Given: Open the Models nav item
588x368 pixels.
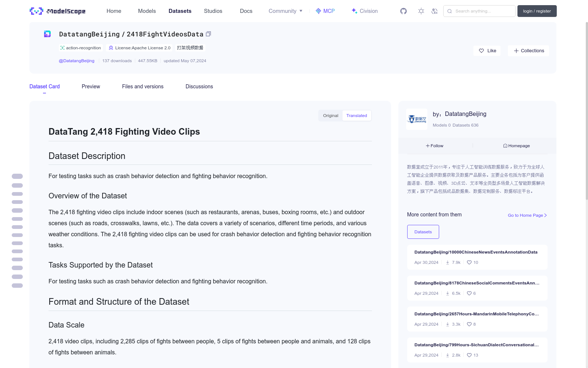Looking at the screenshot, I should pos(147,11).
